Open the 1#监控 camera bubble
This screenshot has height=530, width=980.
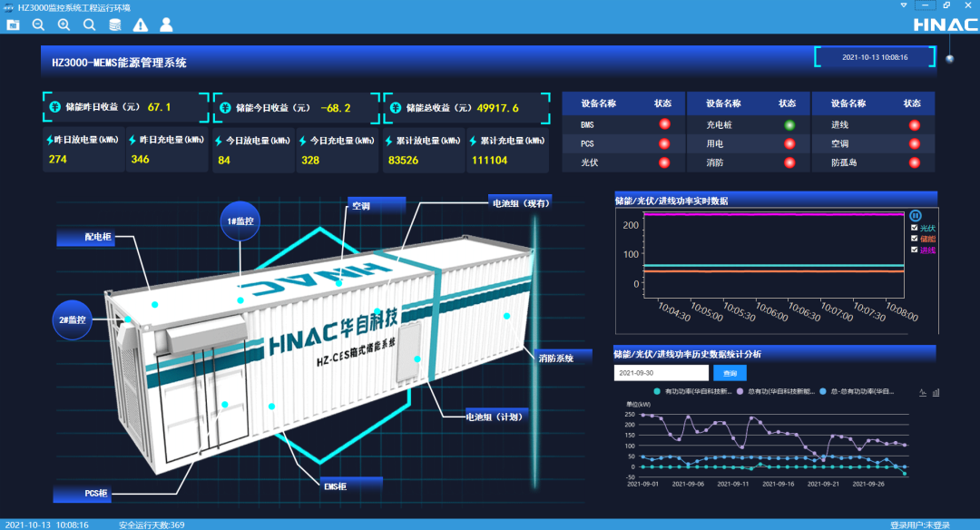240,221
